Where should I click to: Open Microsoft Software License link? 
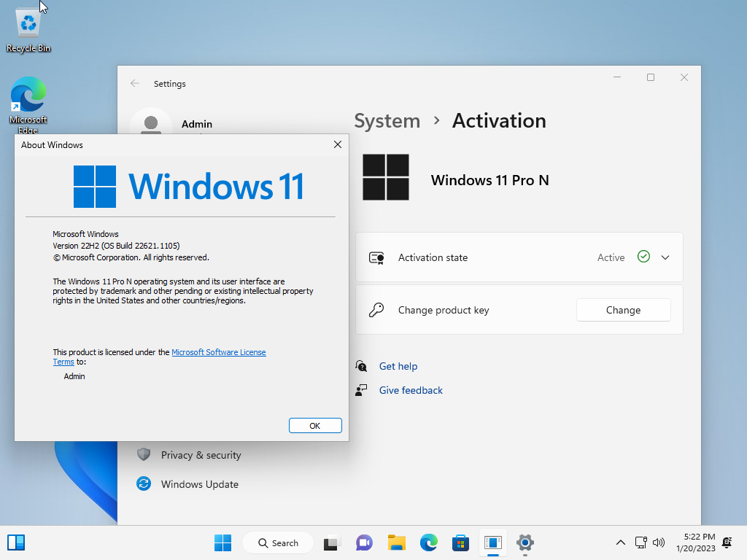(x=219, y=352)
